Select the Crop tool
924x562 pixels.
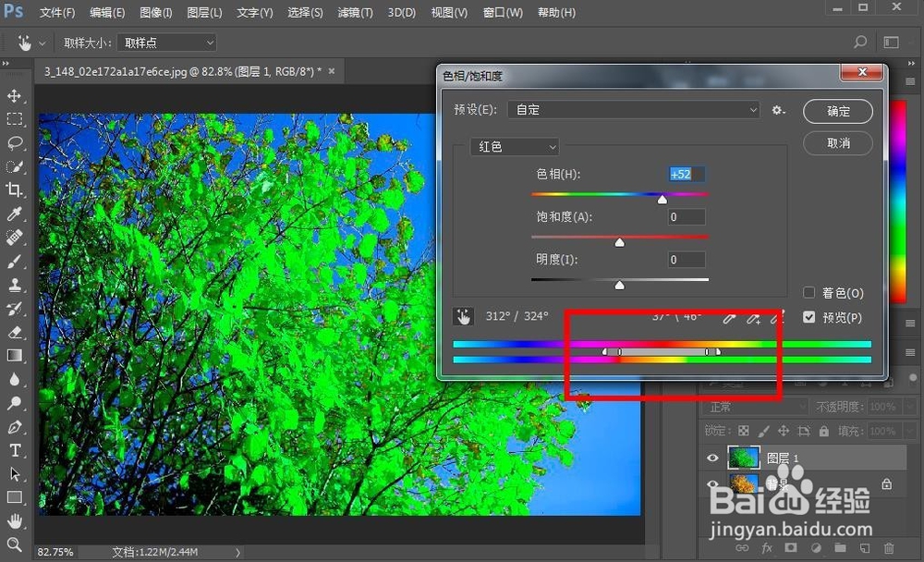click(x=14, y=189)
